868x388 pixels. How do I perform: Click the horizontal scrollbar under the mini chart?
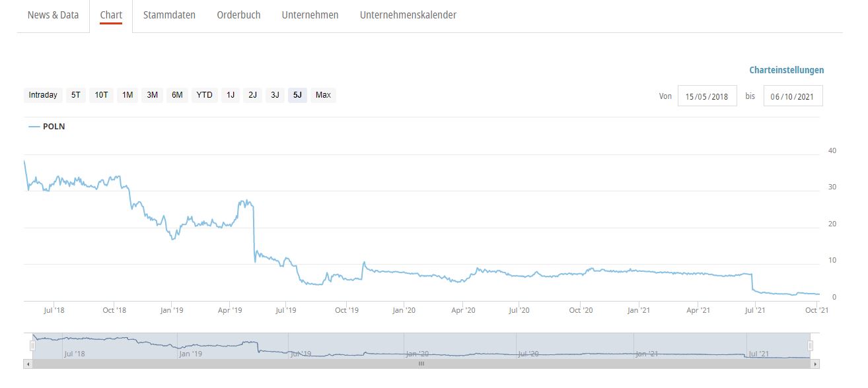pyautogui.click(x=421, y=363)
